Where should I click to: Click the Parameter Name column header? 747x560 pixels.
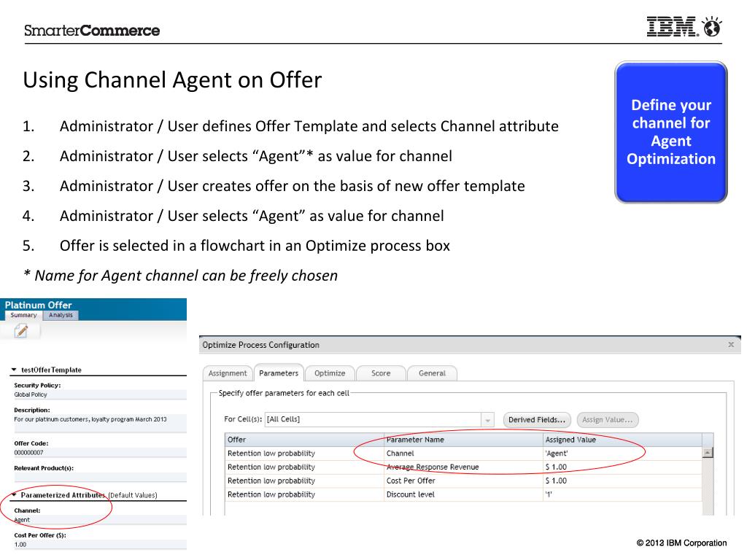point(463,440)
